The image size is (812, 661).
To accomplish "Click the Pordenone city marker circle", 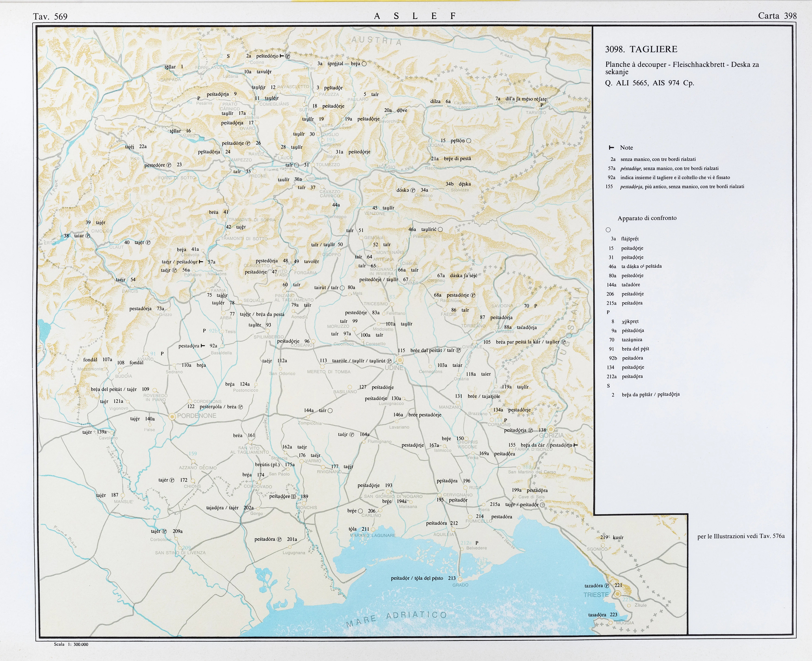I will (172, 417).
